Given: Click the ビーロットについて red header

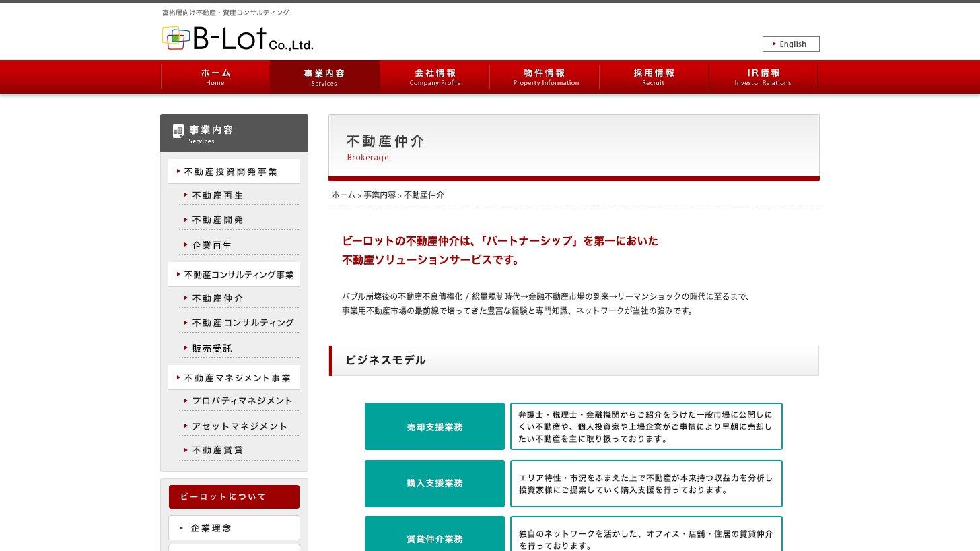Looking at the screenshot, I should point(234,496).
